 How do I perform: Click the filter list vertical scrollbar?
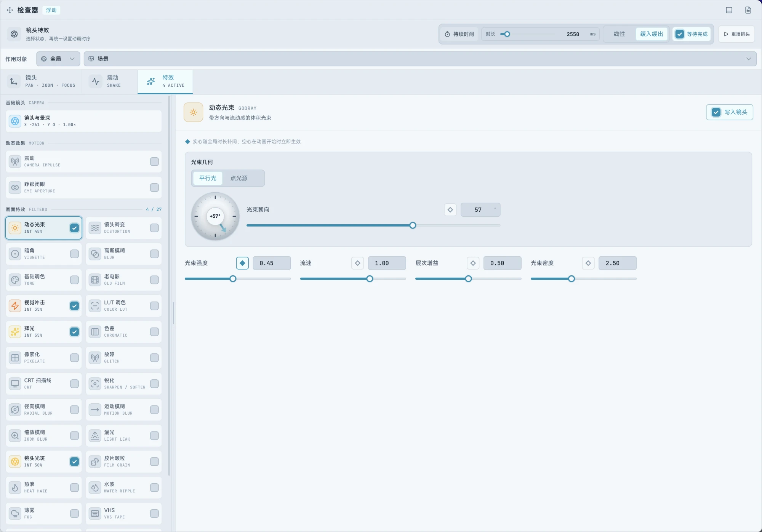(169, 286)
